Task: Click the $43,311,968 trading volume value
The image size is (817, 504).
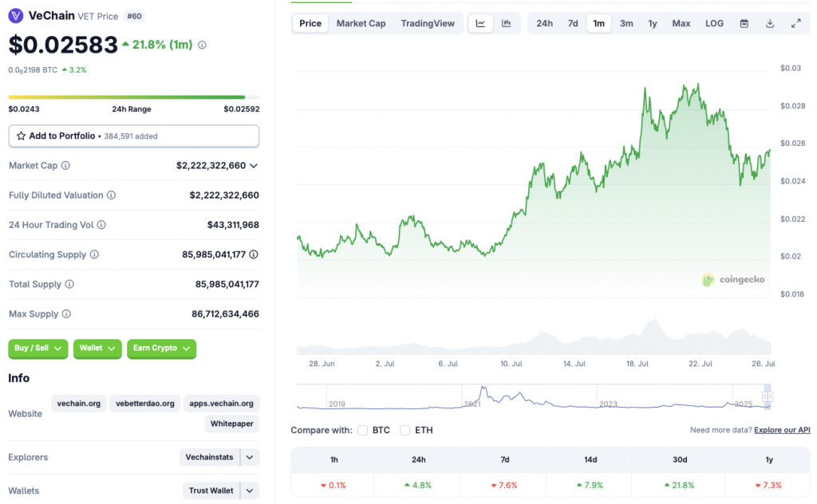Action: click(233, 225)
